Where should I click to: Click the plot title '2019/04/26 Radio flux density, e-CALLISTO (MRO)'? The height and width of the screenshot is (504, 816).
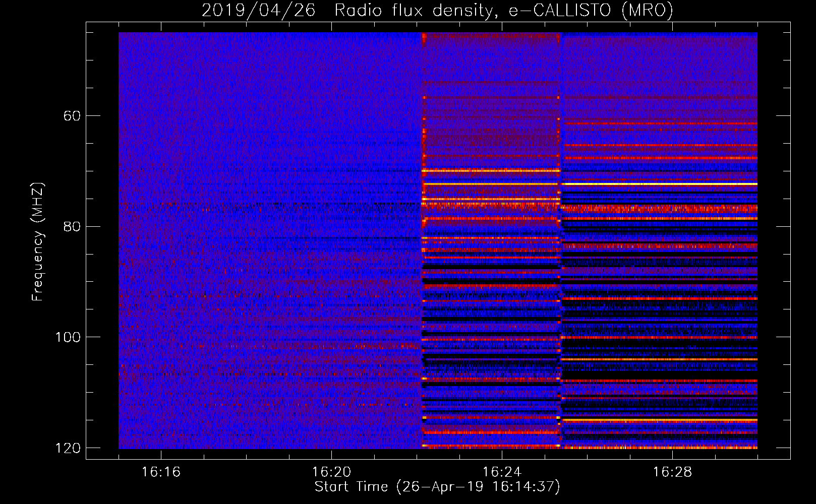(x=437, y=10)
